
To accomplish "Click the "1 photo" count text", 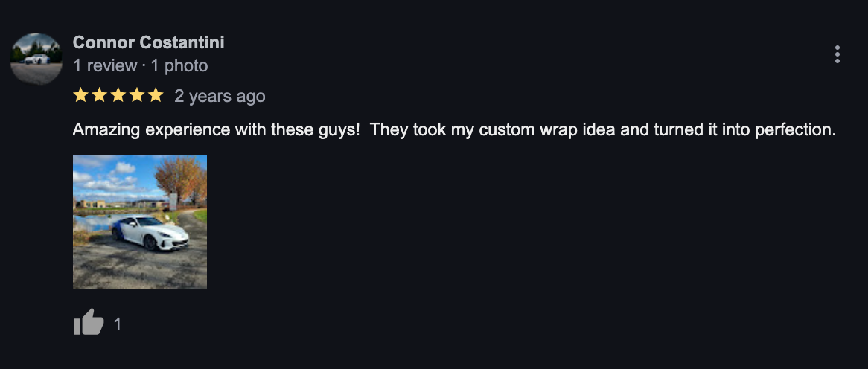I will point(179,65).
